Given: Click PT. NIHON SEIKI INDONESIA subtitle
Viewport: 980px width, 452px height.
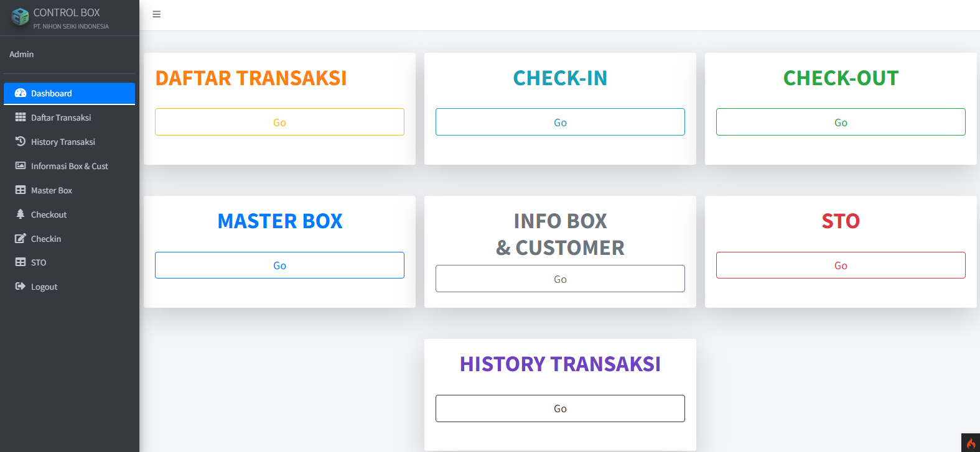Looking at the screenshot, I should (71, 27).
